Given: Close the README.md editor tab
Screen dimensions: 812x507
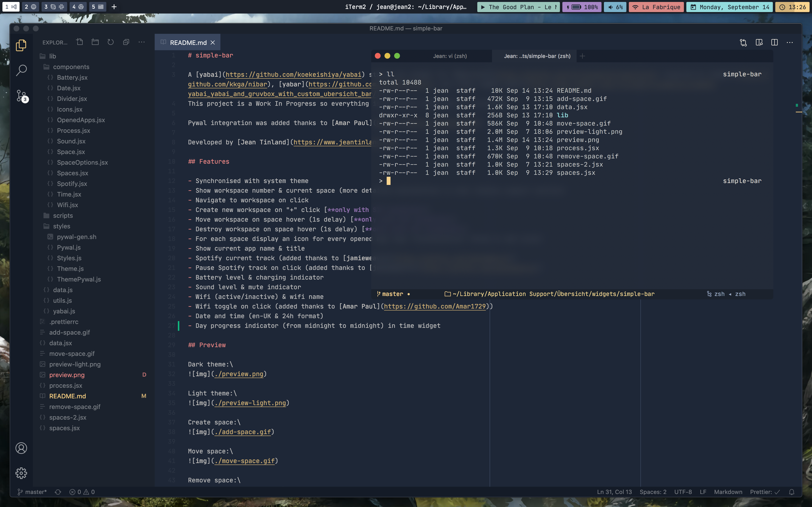Looking at the screenshot, I should click(213, 42).
